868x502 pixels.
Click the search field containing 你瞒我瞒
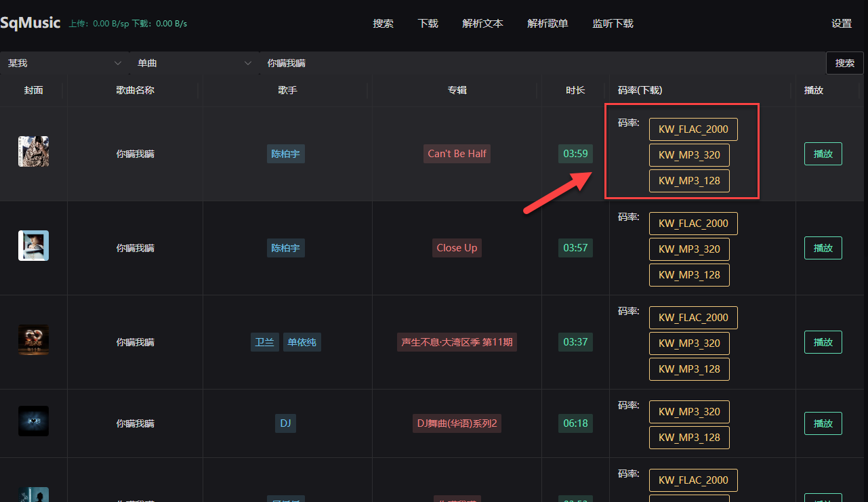pos(542,63)
